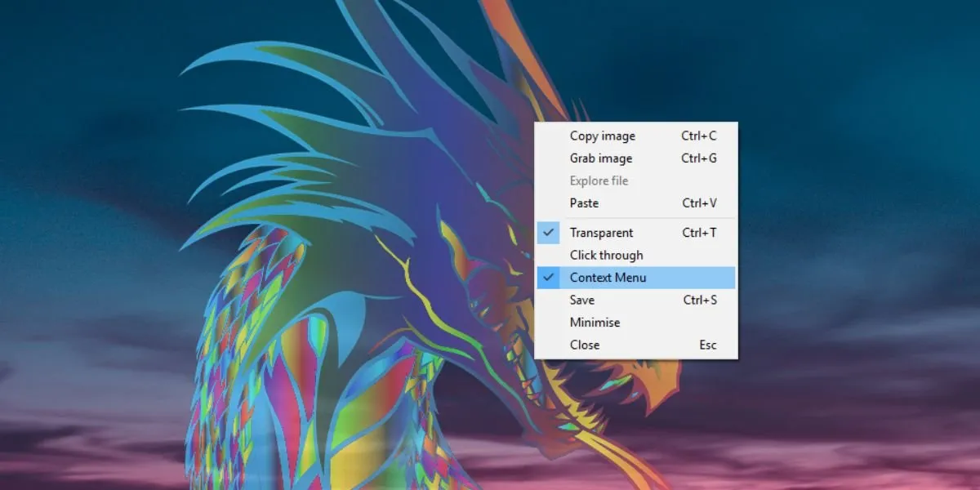The width and height of the screenshot is (980, 490).
Task: Toggle the highlighted Context Menu option
Action: 636,278
